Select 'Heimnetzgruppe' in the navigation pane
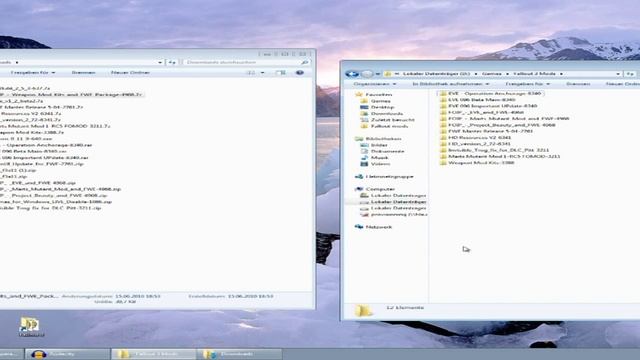Screen dimensions: 640x360 tap(389, 176)
